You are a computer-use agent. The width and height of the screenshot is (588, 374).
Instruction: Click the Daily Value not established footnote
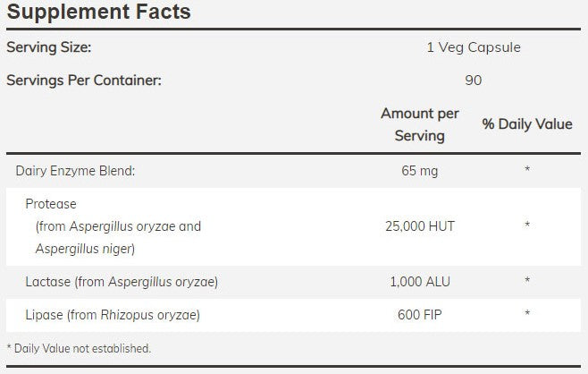(79, 348)
